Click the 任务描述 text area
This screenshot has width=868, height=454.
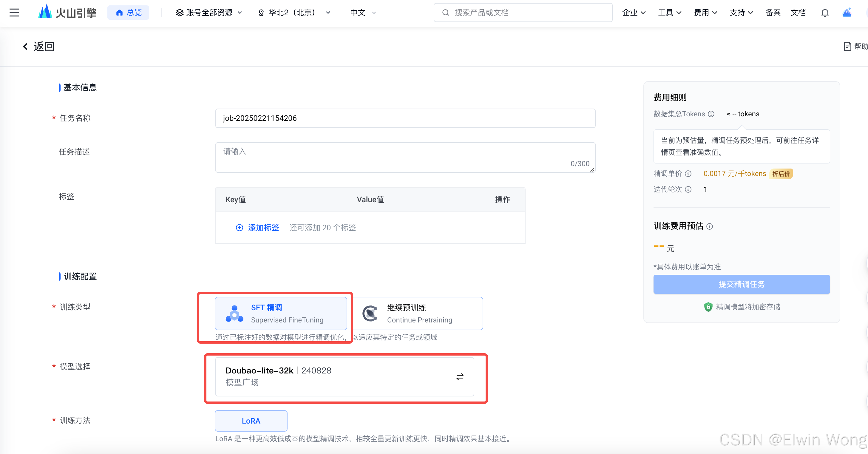point(405,157)
